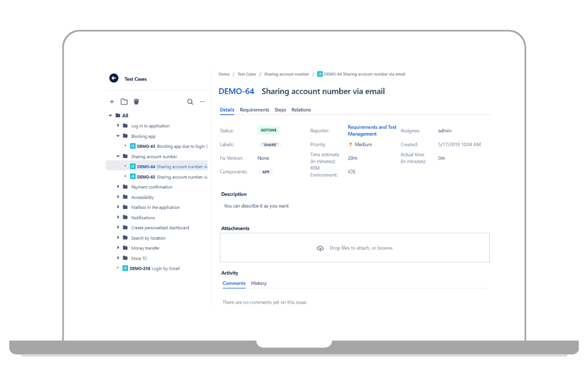This screenshot has width=588, height=387.
Task: Click the DEMO-258 test case icon
Action: pyautogui.click(x=125, y=268)
